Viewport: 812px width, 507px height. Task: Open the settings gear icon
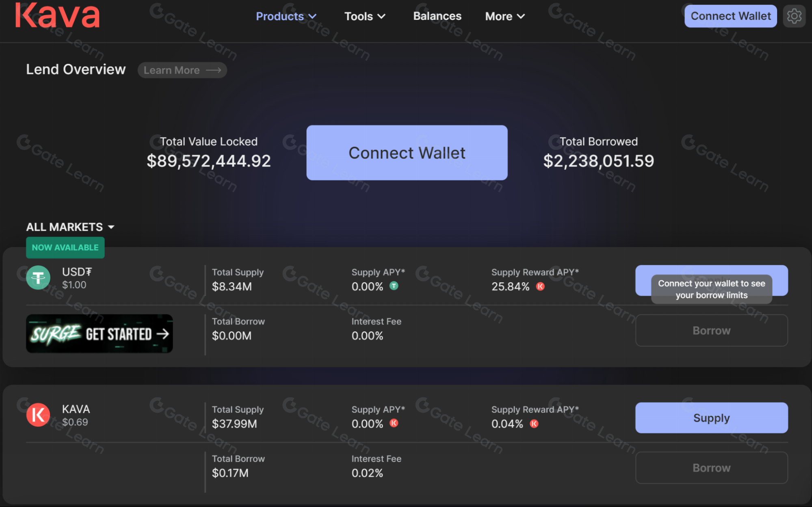(x=794, y=16)
